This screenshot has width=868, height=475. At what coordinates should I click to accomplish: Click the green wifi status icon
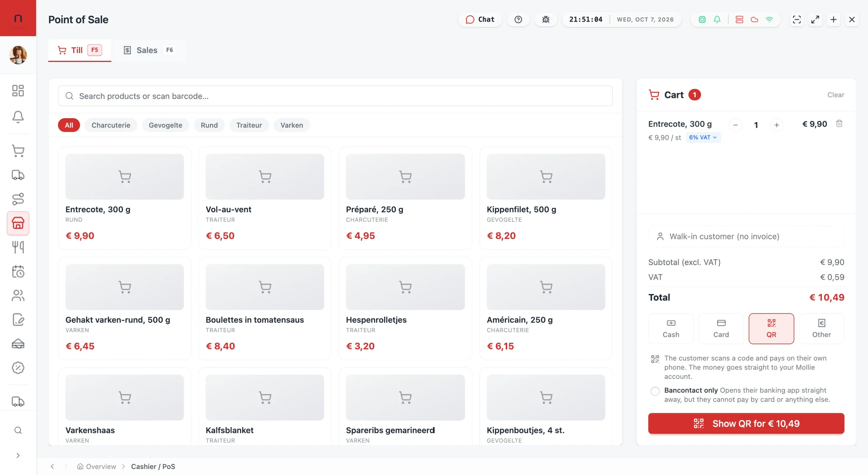coord(769,20)
